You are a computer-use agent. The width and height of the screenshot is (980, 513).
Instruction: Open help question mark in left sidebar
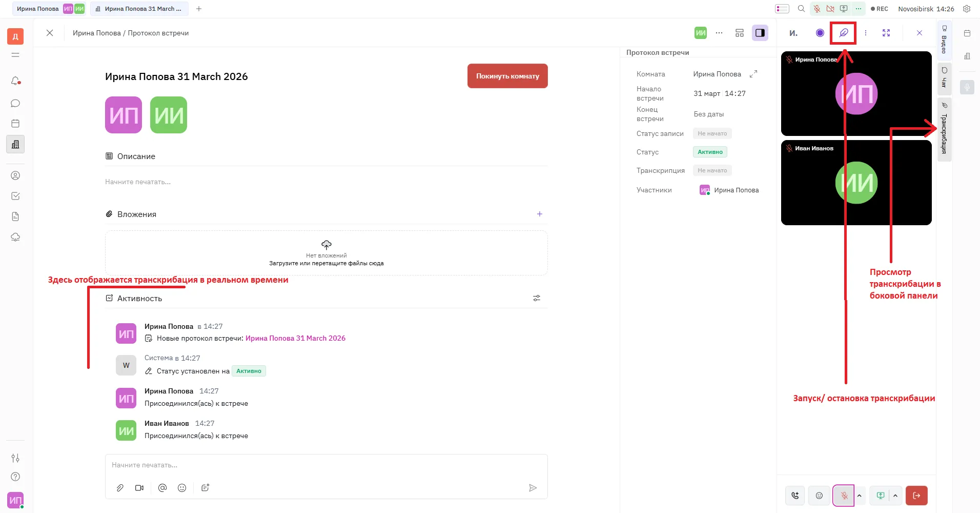(15, 477)
